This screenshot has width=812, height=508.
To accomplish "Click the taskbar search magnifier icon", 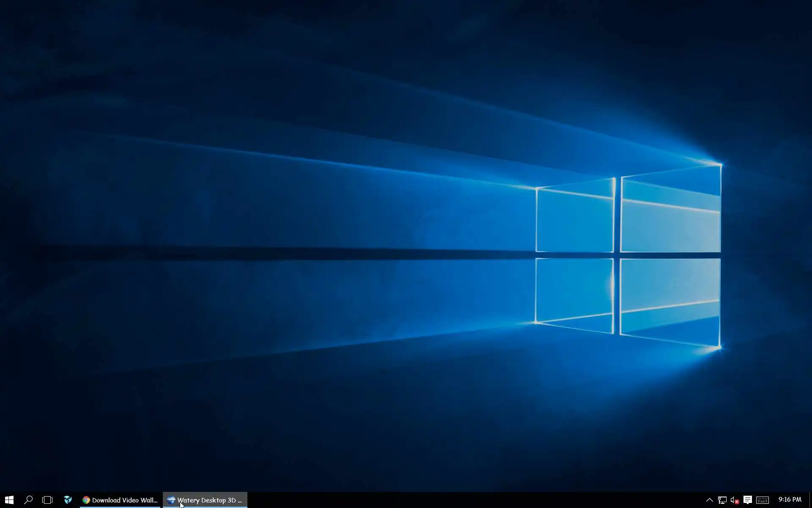I will click(x=28, y=500).
